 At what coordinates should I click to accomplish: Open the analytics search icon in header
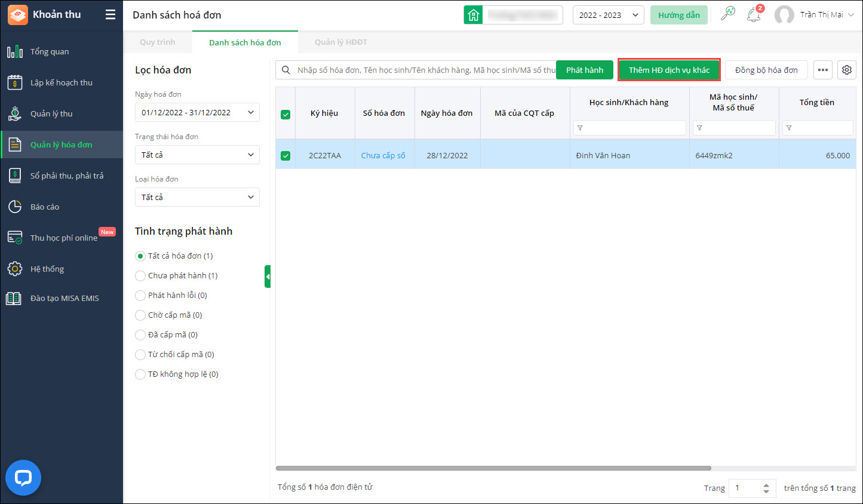tap(728, 14)
